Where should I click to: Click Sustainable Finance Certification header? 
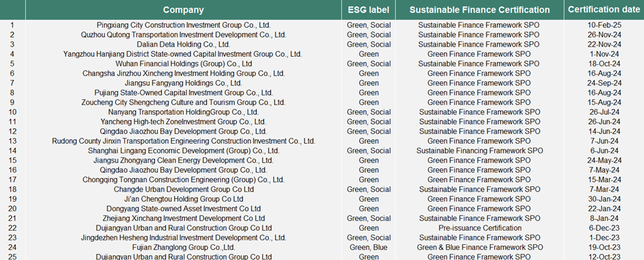[x=480, y=10]
